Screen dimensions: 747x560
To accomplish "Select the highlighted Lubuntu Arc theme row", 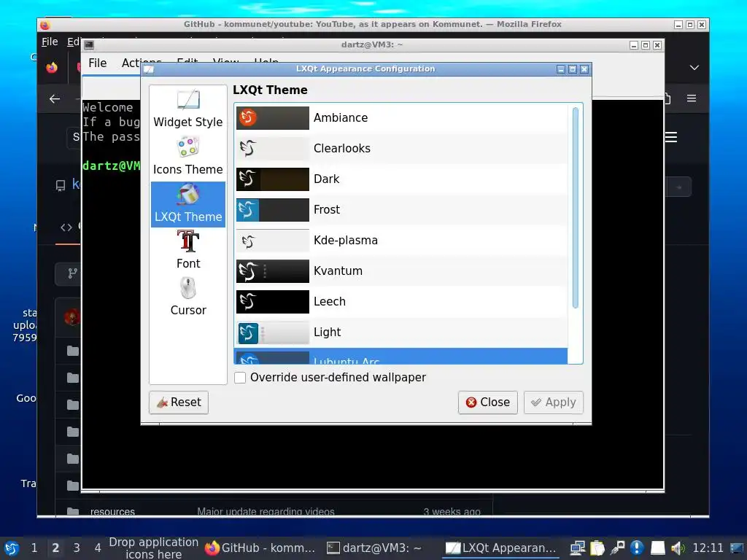I will pos(401,356).
